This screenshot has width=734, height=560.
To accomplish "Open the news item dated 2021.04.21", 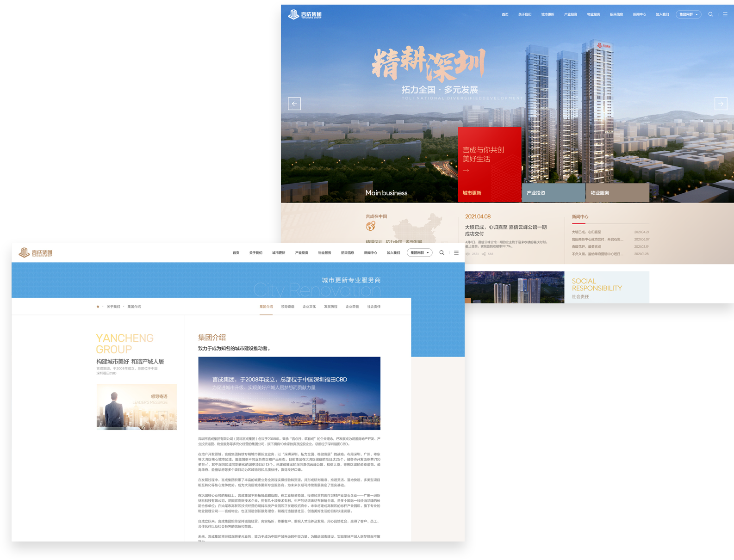I will coord(610,232).
